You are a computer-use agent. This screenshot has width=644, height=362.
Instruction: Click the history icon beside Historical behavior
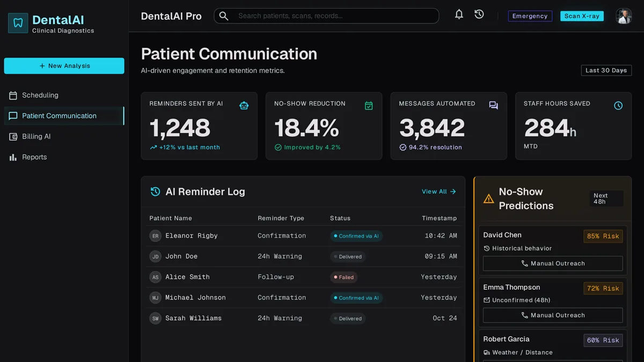[x=486, y=248]
